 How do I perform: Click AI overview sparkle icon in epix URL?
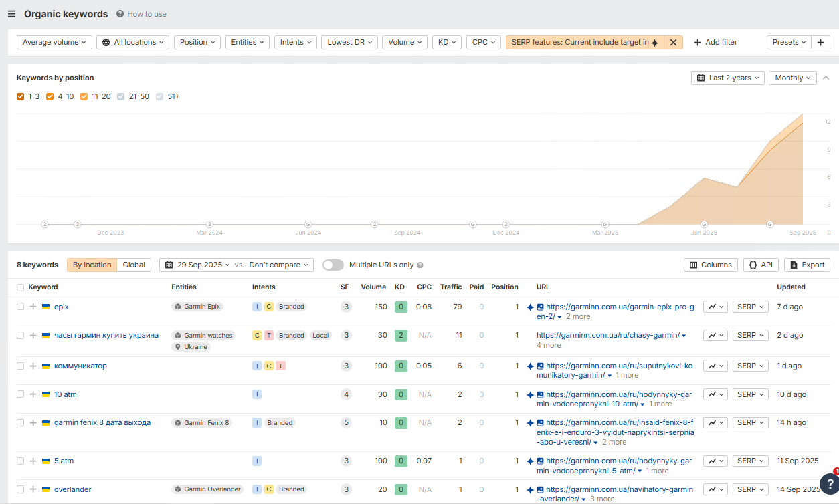tap(530, 307)
